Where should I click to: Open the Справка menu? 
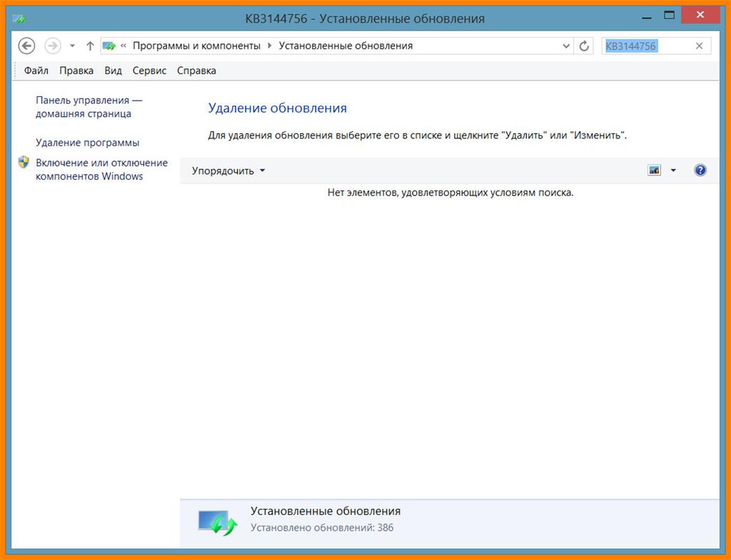[x=196, y=71]
